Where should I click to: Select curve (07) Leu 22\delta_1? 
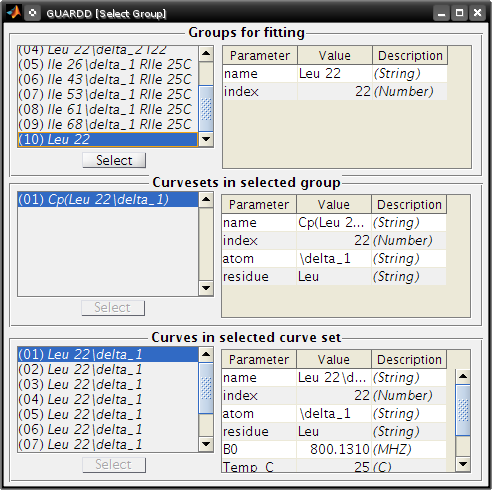[108, 444]
